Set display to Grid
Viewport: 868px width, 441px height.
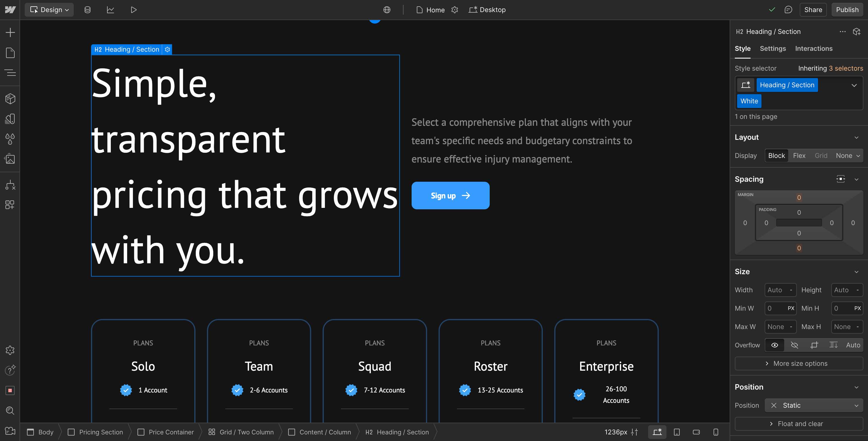click(x=821, y=155)
